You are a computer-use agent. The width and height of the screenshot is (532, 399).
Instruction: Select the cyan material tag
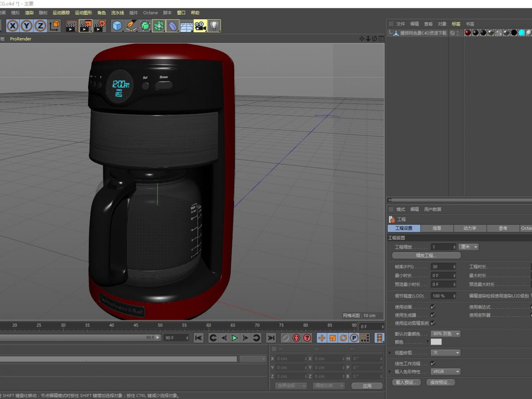pos(521,33)
